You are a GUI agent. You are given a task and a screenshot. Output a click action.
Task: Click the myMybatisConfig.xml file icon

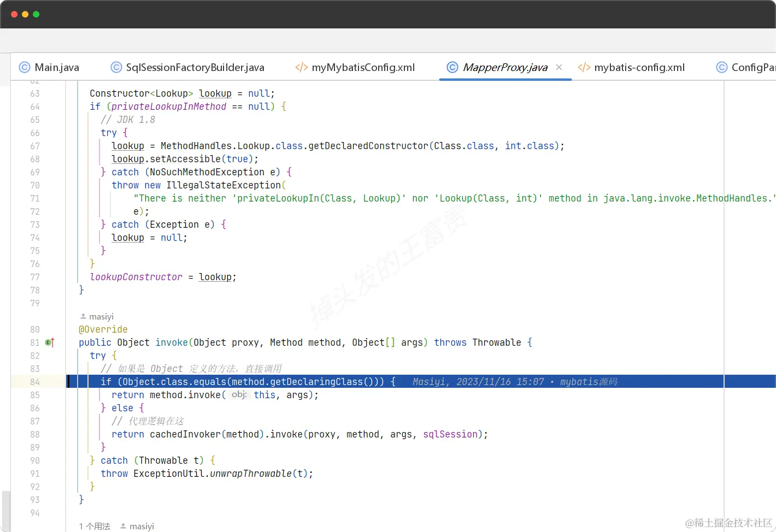(x=301, y=67)
